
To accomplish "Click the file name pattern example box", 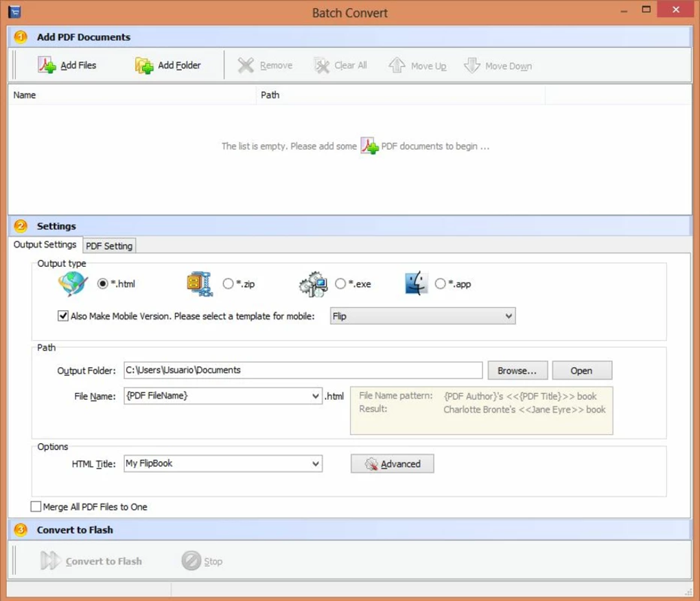I will tap(482, 410).
